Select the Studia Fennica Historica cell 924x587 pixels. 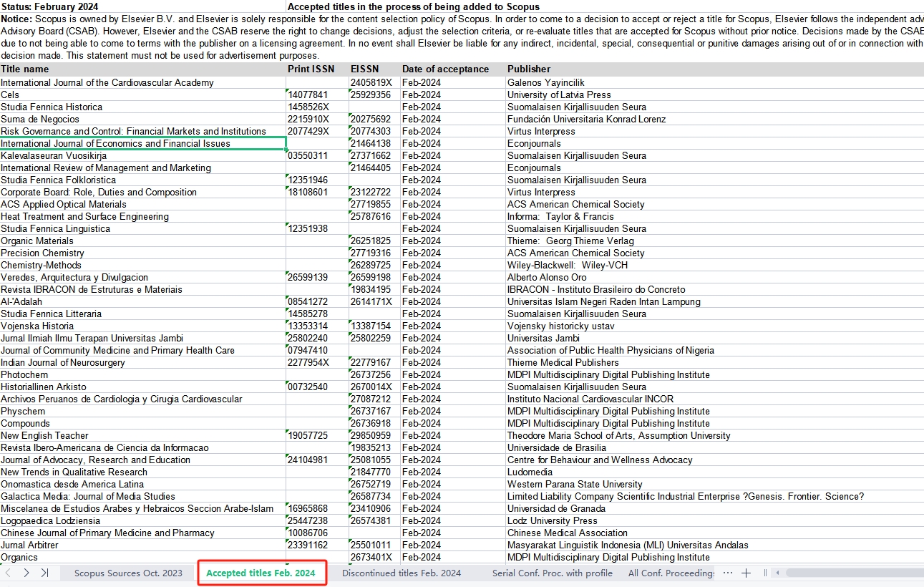click(143, 107)
